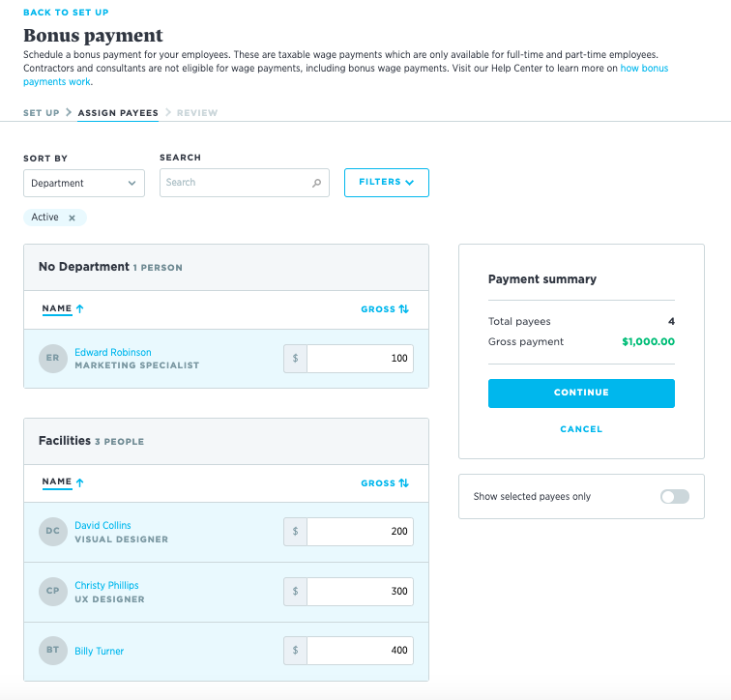The height and width of the screenshot is (700, 731).
Task: Sort No Department list by Gross
Action: [x=385, y=309]
